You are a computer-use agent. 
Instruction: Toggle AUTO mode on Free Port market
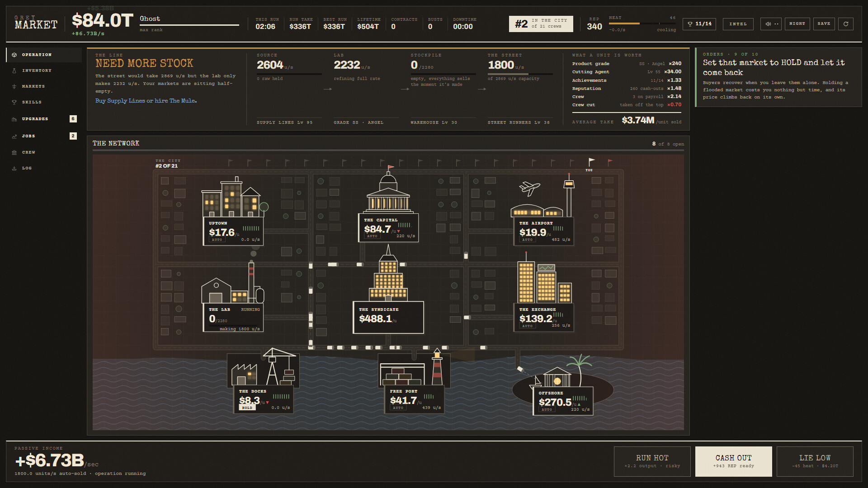(398, 408)
